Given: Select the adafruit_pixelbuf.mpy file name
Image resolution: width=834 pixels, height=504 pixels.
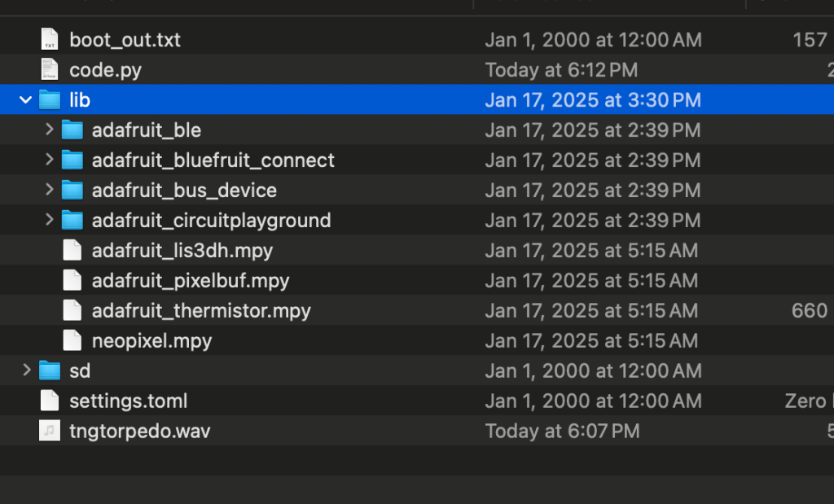Looking at the screenshot, I should click(x=191, y=281).
